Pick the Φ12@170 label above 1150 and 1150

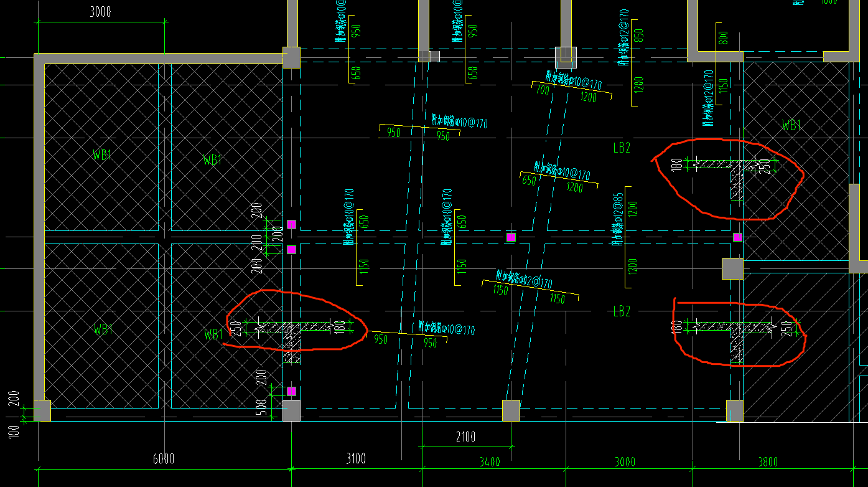524,279
